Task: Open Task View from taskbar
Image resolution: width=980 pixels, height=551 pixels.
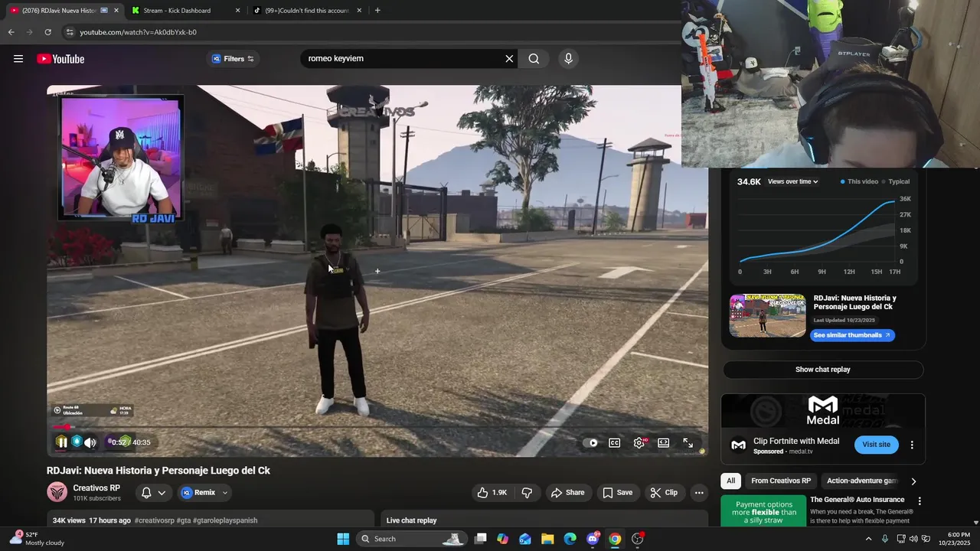Action: click(x=480, y=539)
